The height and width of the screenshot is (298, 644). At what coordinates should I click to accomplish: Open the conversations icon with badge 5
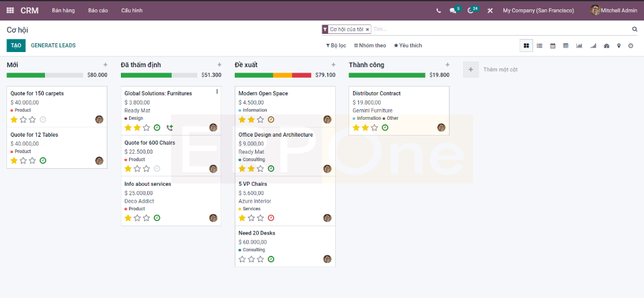coord(453,11)
